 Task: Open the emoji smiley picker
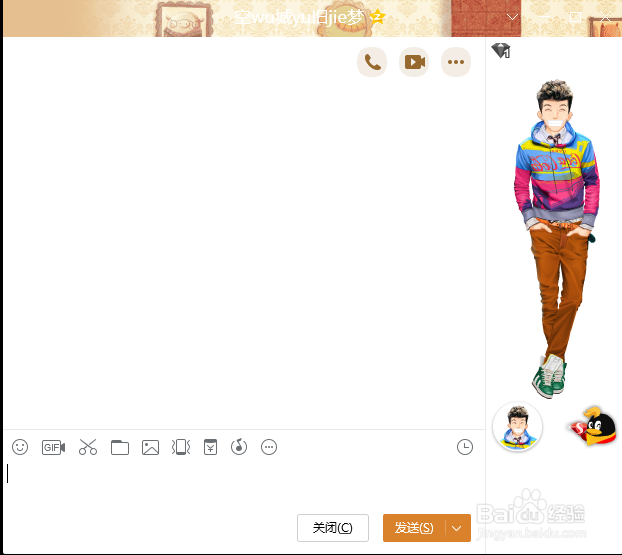20,447
